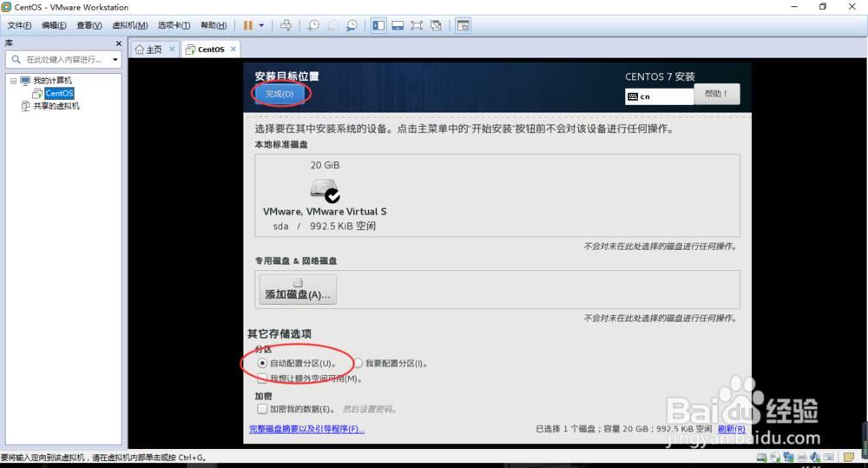The image size is (868, 468).
Task: Click the console view toolbar icon
Action: (463, 25)
